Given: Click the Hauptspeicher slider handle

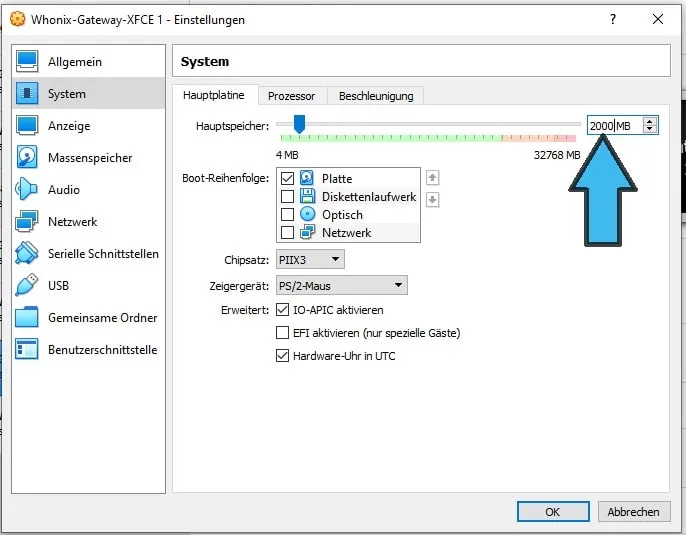Looking at the screenshot, I should 299,124.
